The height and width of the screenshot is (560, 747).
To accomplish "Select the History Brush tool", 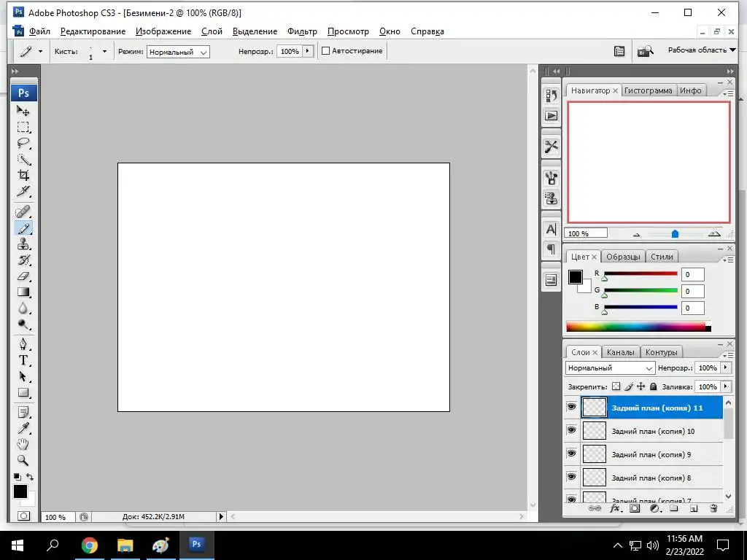I will tap(23, 260).
